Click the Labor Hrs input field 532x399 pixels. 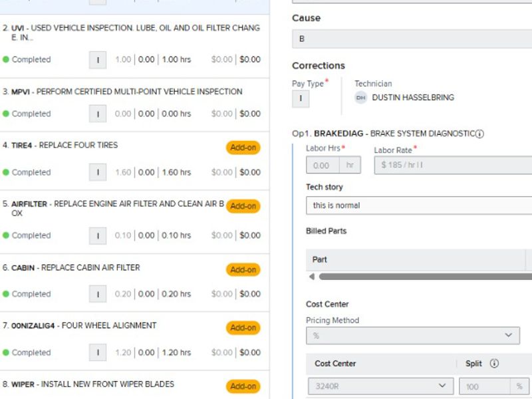coord(323,165)
